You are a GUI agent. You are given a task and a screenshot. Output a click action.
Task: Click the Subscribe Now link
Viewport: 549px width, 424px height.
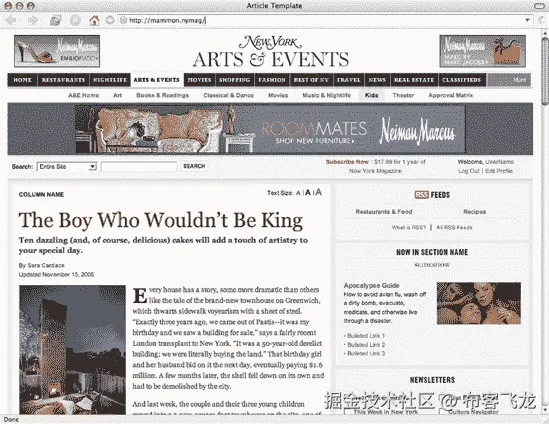click(x=347, y=162)
